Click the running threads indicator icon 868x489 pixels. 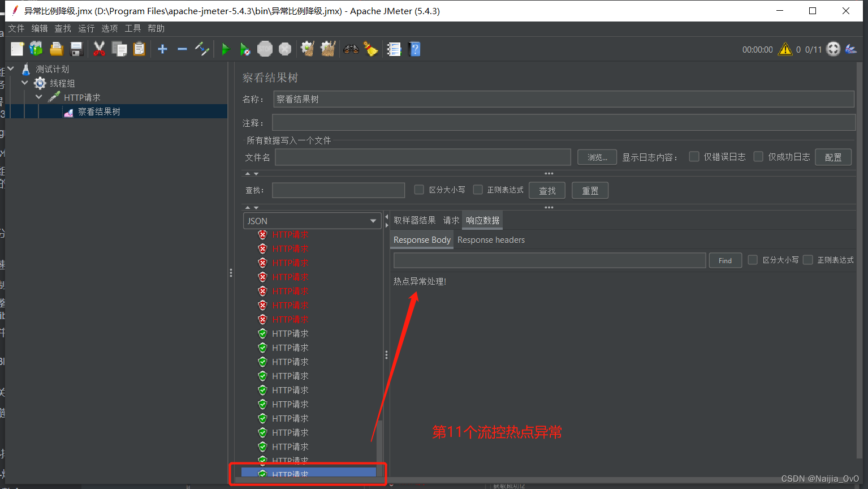834,49
